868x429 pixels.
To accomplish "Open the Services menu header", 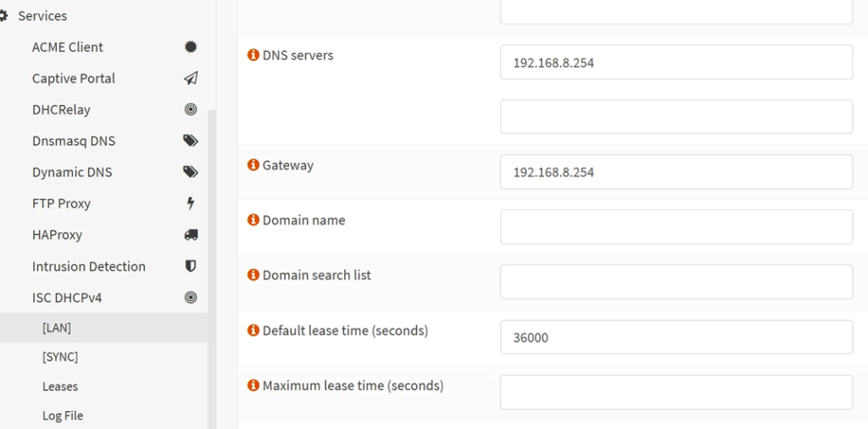I will pyautogui.click(x=42, y=15).
